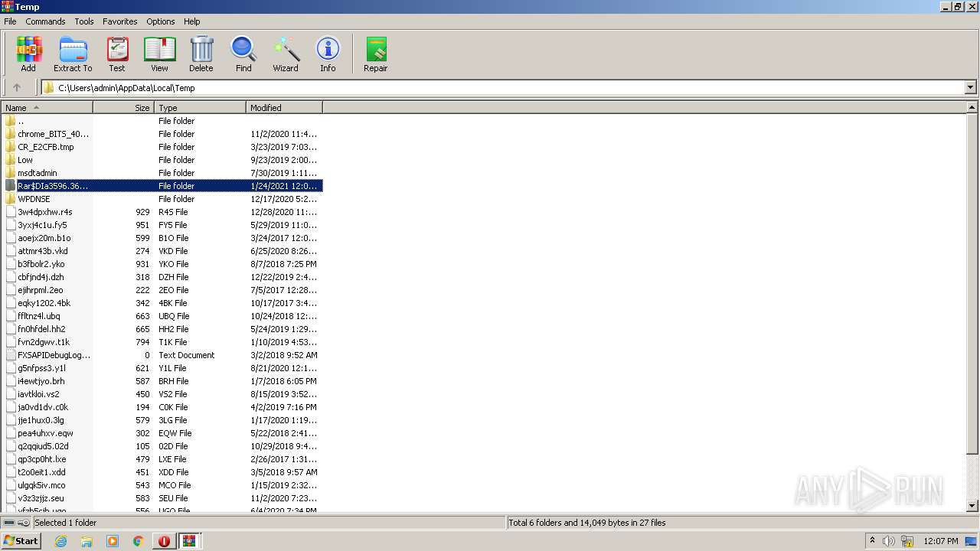Click the Test archive toolbar icon
The width and height of the screenshot is (980, 551).
[117, 54]
